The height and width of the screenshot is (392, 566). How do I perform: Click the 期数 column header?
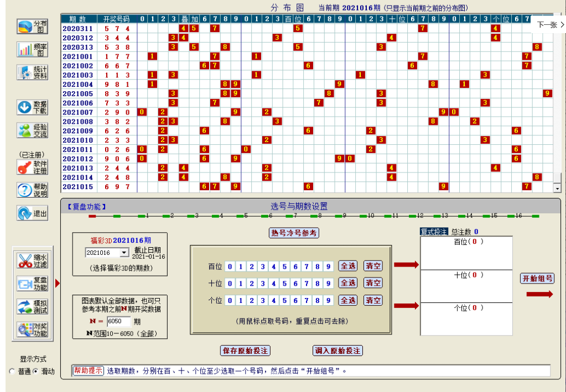point(78,19)
